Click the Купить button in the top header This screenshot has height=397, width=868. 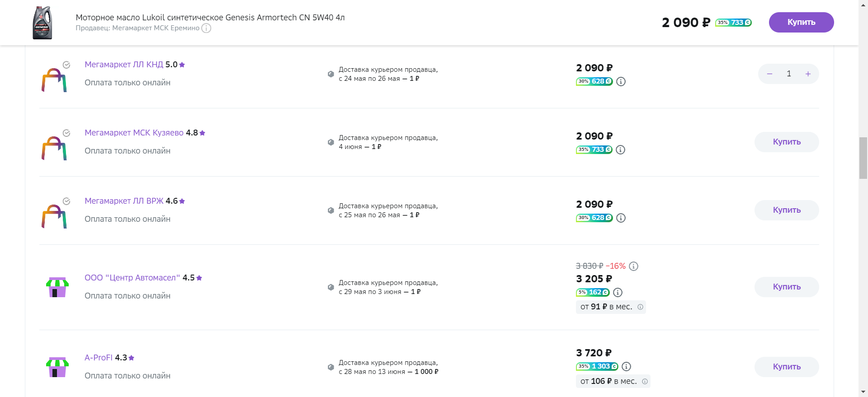[801, 22]
